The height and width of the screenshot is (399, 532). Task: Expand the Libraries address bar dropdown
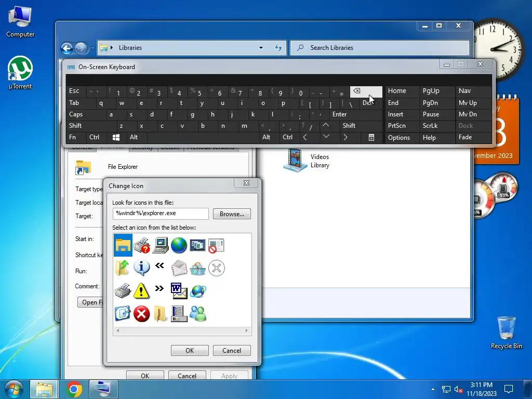point(261,48)
